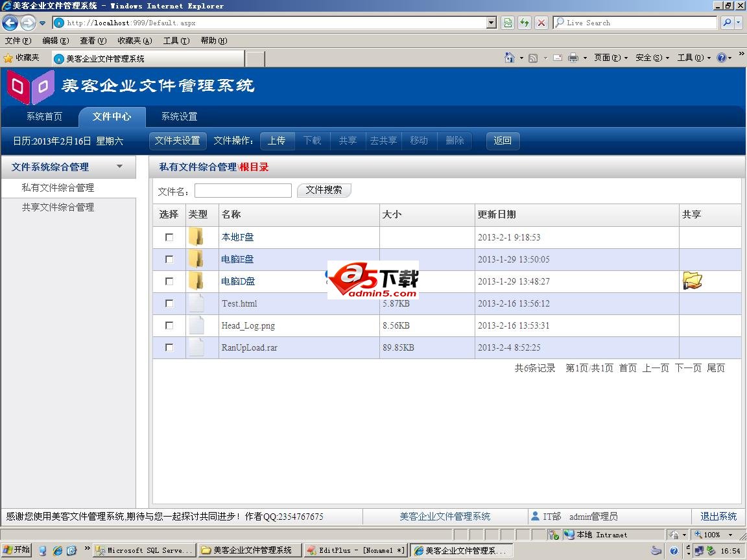
Task: Click the 文件夹设置 button
Action: click(177, 141)
